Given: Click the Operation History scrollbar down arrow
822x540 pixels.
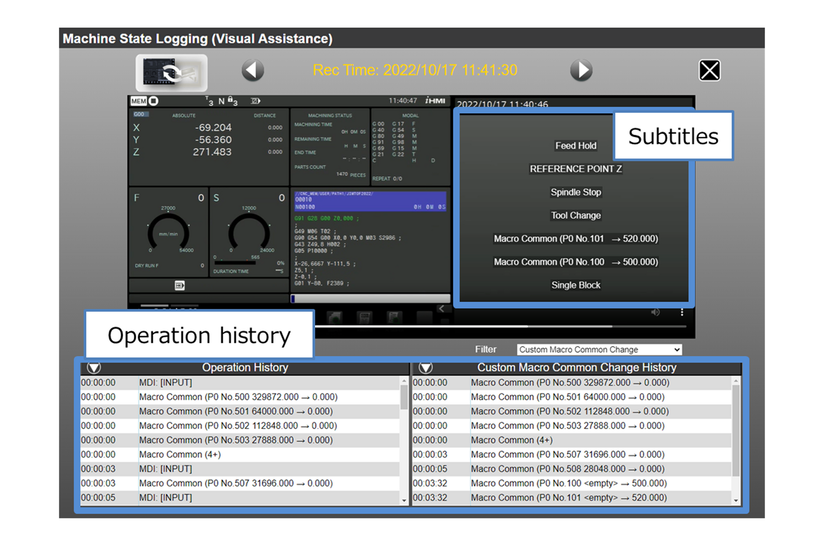Looking at the screenshot, I should click(x=405, y=499).
